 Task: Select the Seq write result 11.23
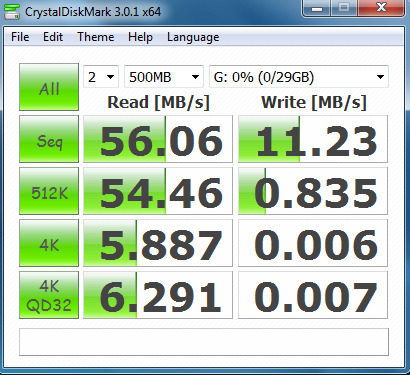[x=313, y=139]
